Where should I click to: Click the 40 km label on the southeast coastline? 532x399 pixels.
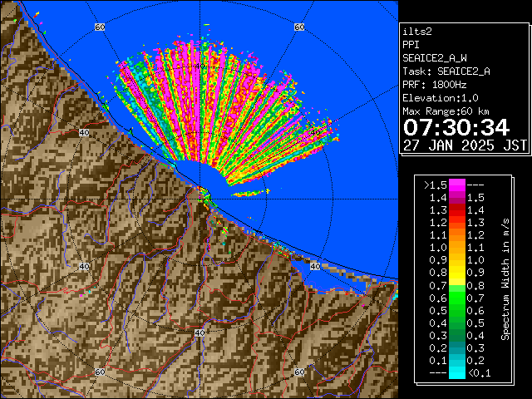(315, 267)
